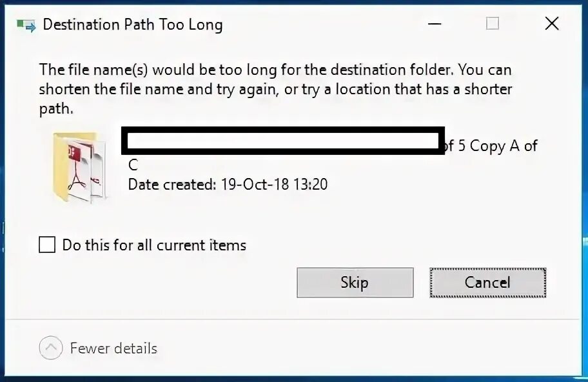This screenshot has width=588, height=382.
Task: Click the Destination Path Too Long title text
Action: [x=133, y=25]
